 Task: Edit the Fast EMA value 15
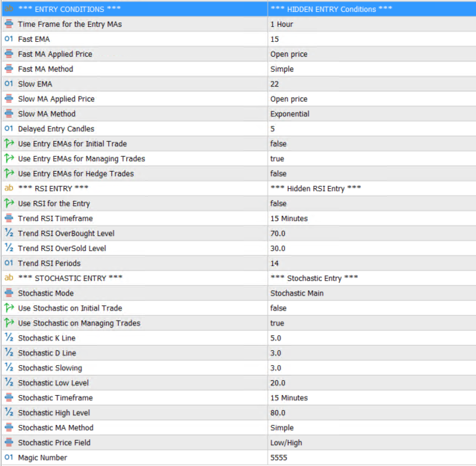pyautogui.click(x=372, y=39)
